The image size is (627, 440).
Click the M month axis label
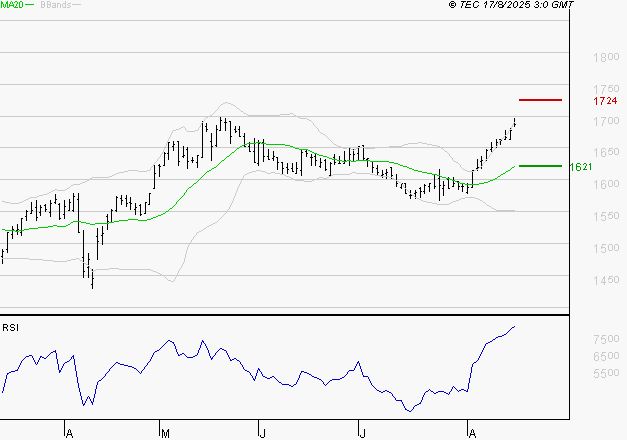(165, 434)
